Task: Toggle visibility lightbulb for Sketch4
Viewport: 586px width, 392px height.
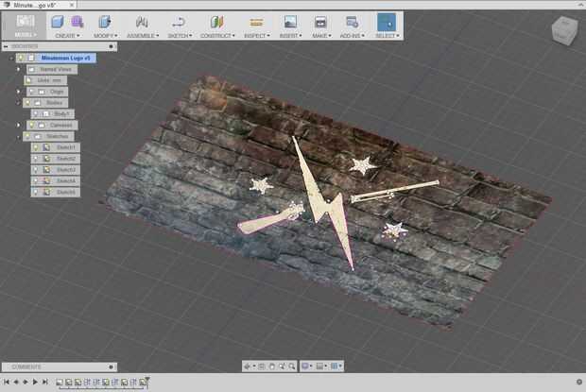Action: coord(36,180)
